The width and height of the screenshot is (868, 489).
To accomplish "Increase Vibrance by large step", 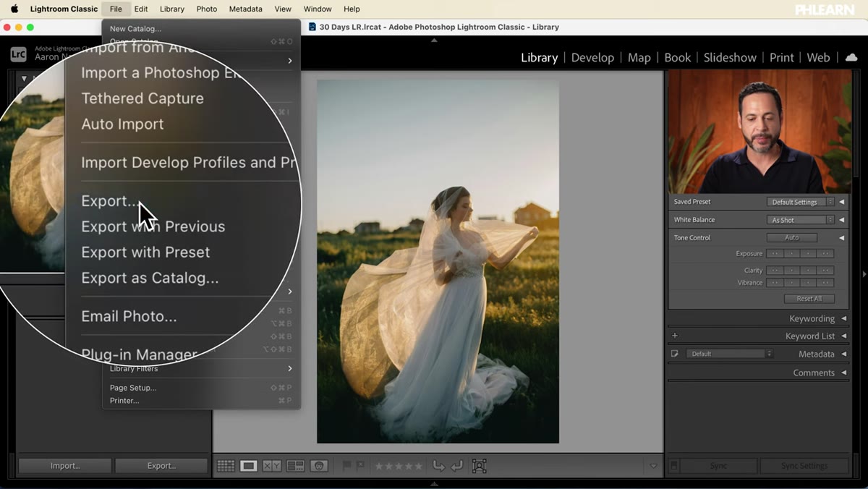I will 825,283.
